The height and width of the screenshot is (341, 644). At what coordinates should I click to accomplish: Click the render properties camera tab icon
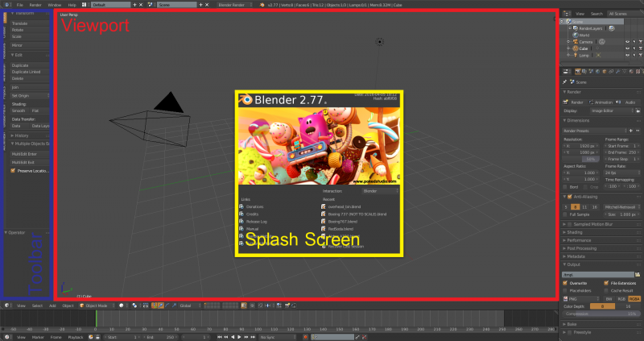pyautogui.click(x=578, y=71)
